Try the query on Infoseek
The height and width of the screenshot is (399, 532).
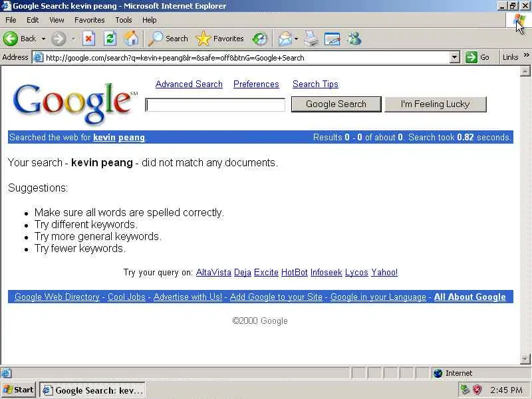(x=327, y=273)
